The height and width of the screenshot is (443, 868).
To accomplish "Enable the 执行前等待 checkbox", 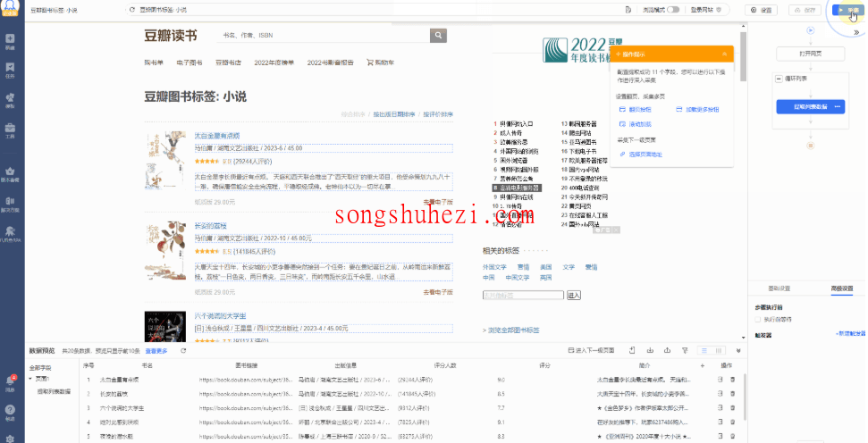I will (x=757, y=319).
